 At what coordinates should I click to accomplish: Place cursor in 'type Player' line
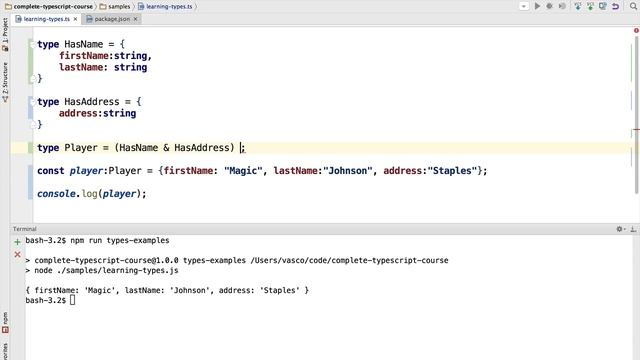click(141, 148)
